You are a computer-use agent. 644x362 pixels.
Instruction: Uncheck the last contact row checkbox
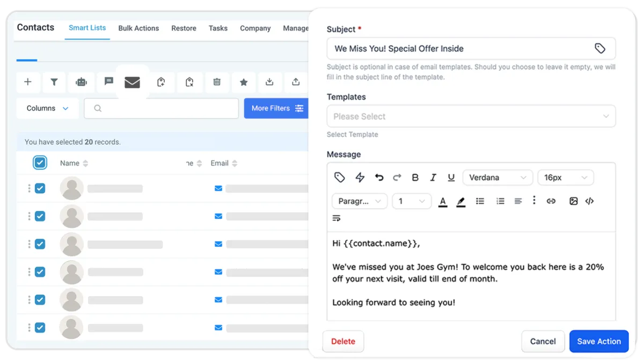point(40,327)
